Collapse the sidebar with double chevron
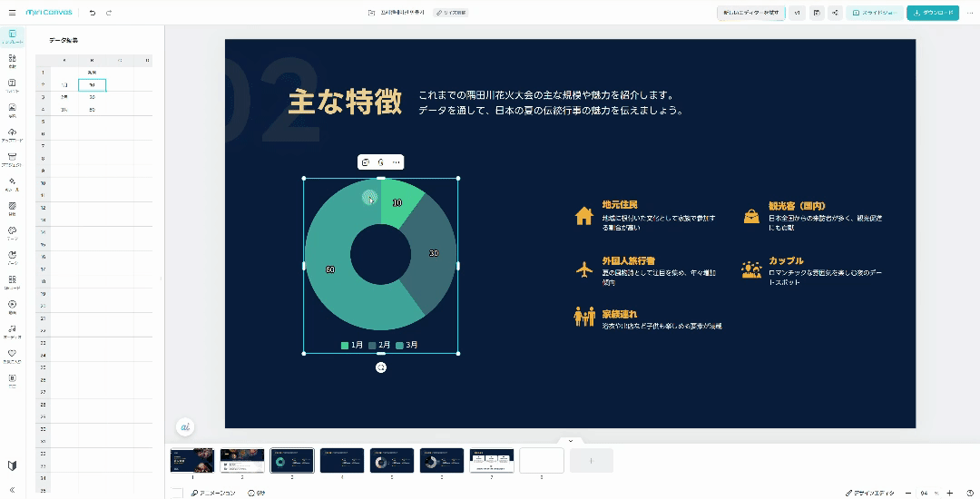The image size is (980, 499). click(12, 490)
